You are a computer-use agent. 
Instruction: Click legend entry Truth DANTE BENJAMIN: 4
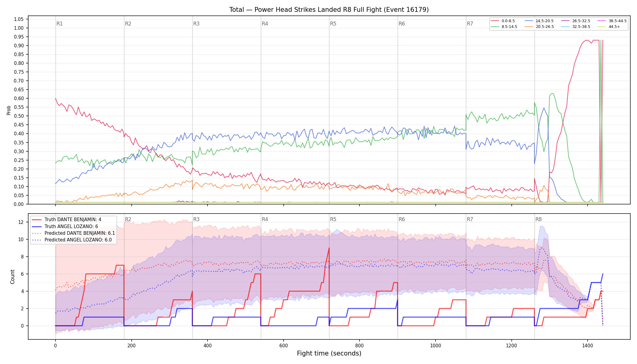coord(73,220)
